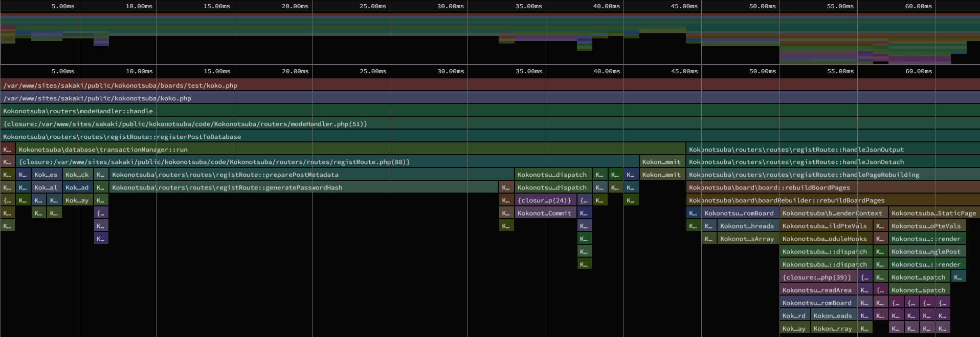Select the purple {closur…p(24)} frame

coord(545,200)
